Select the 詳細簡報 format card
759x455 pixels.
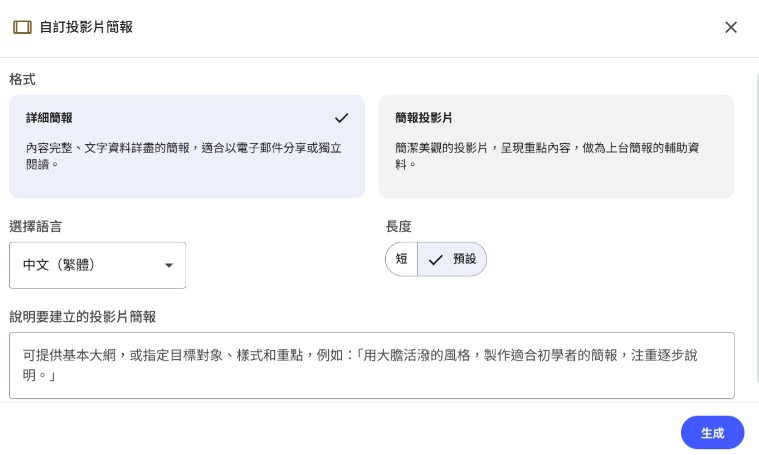[x=187, y=146]
